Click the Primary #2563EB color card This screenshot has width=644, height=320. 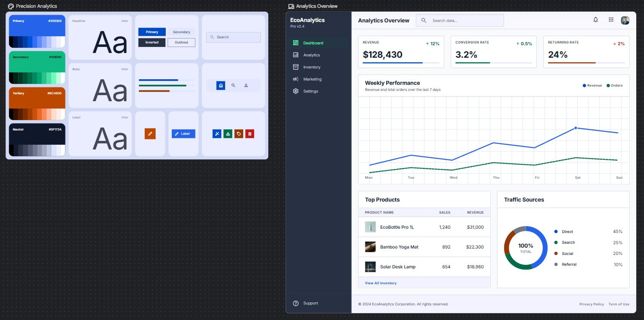(37, 31)
